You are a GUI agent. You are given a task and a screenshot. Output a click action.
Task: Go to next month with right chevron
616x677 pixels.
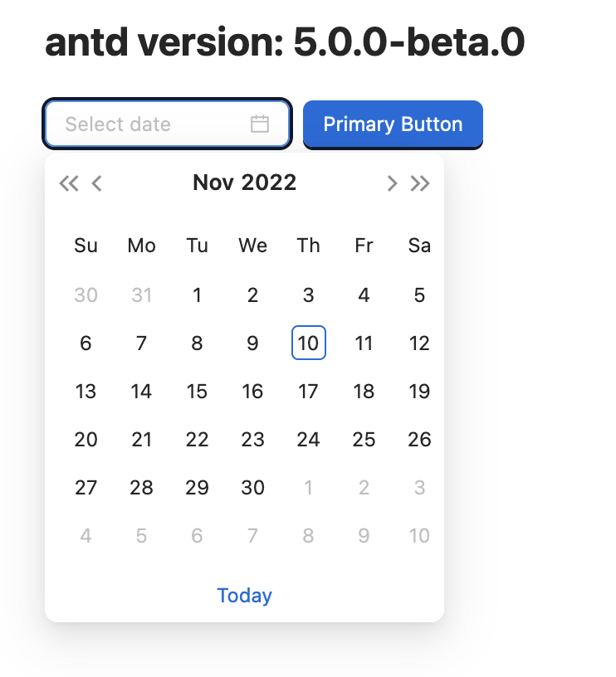pos(392,183)
